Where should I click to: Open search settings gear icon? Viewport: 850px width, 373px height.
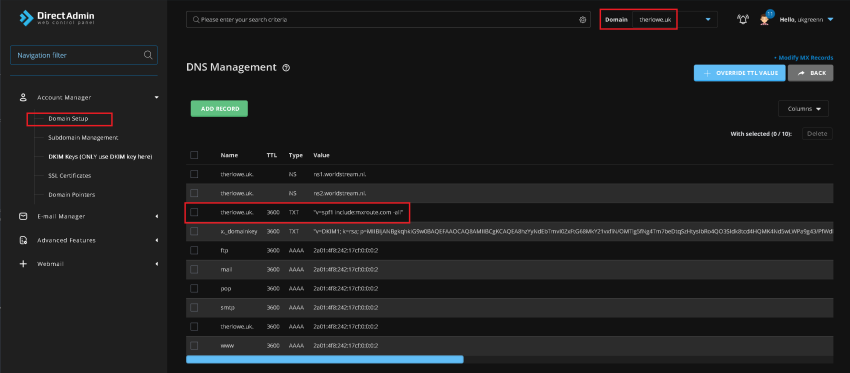583,20
